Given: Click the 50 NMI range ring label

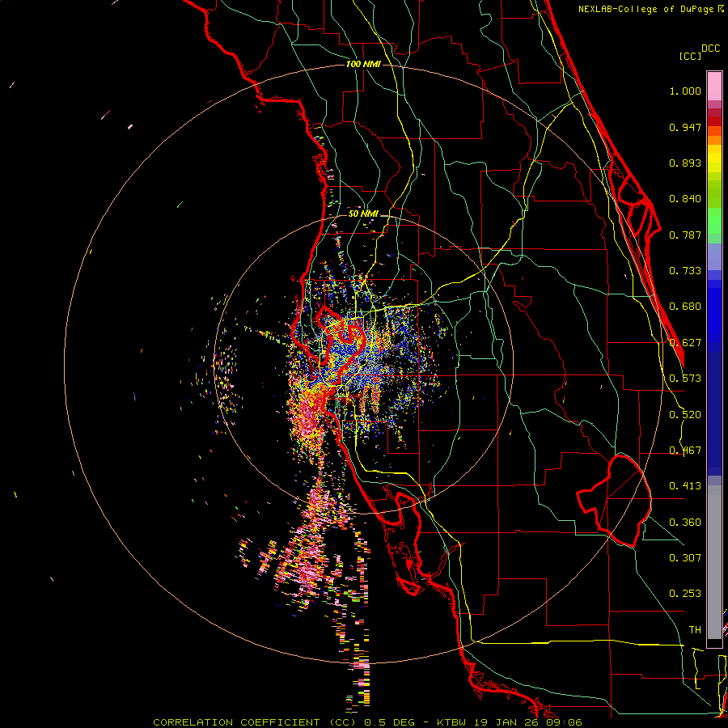Looking at the screenshot, I should click(x=363, y=214).
